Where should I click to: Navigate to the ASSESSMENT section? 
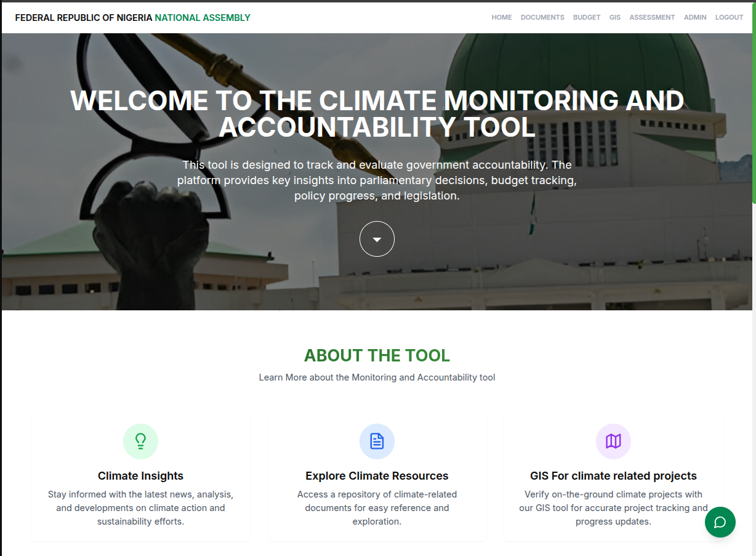(652, 17)
